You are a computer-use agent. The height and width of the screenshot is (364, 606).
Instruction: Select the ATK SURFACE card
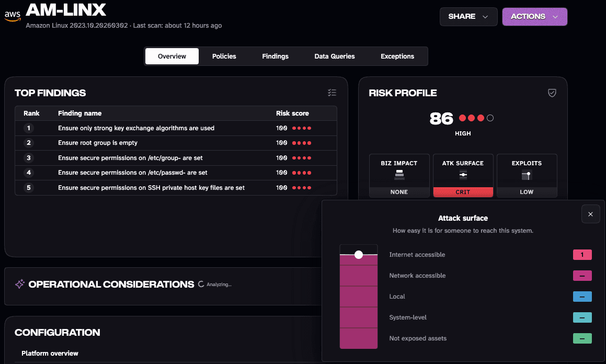coord(463,176)
